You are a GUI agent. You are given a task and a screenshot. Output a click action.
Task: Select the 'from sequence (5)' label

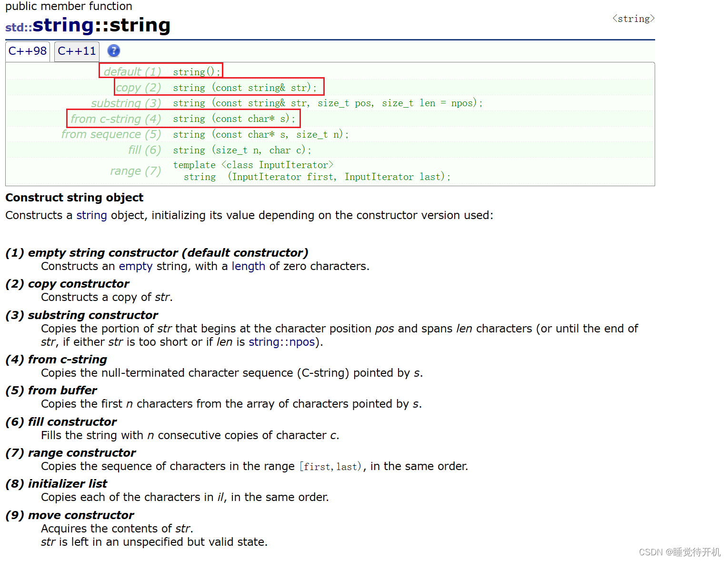coord(111,134)
